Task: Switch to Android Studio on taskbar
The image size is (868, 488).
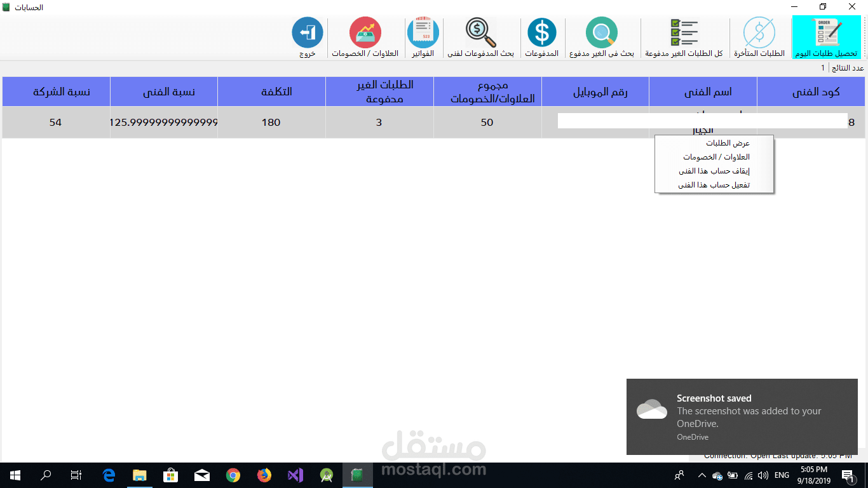Action: point(327,475)
